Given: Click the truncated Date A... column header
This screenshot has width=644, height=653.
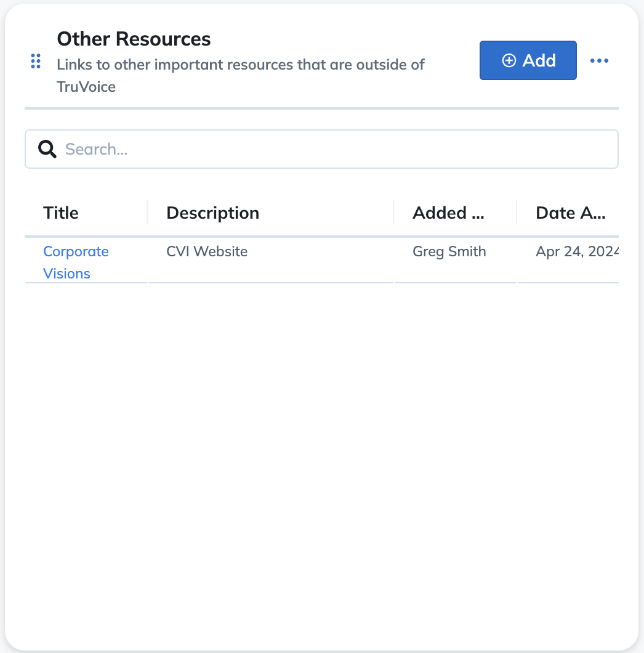Looking at the screenshot, I should (x=570, y=213).
